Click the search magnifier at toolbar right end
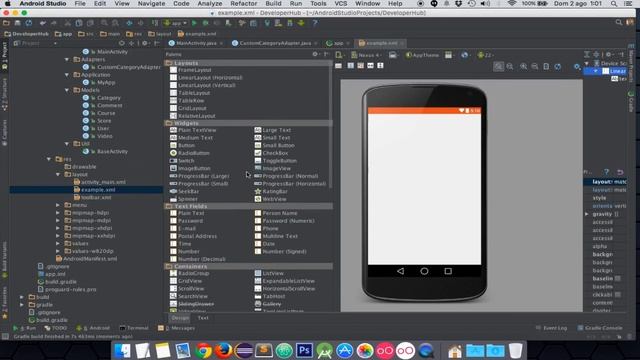 point(619,23)
